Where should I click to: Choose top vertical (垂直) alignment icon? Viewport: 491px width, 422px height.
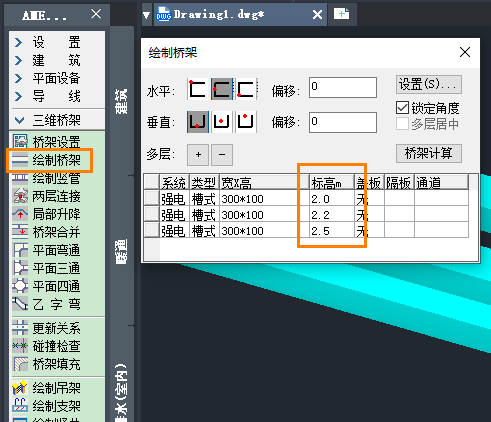point(246,122)
